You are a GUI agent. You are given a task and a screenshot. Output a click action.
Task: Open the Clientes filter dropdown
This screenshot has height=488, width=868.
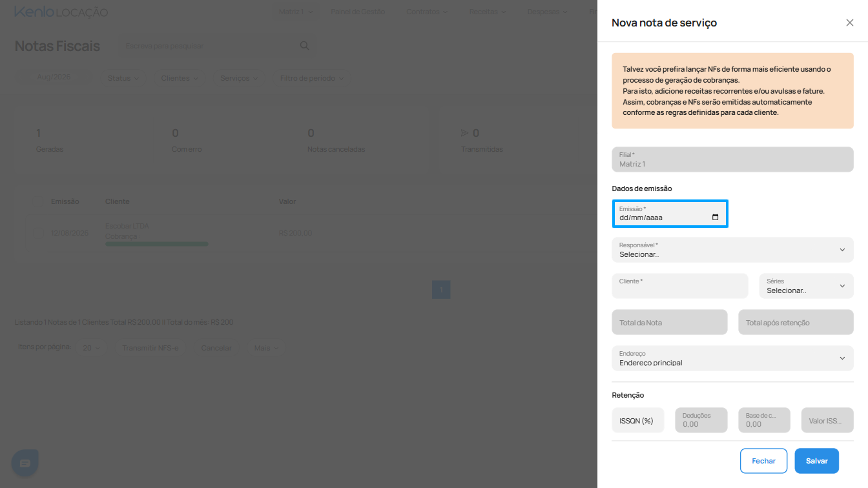(x=180, y=78)
